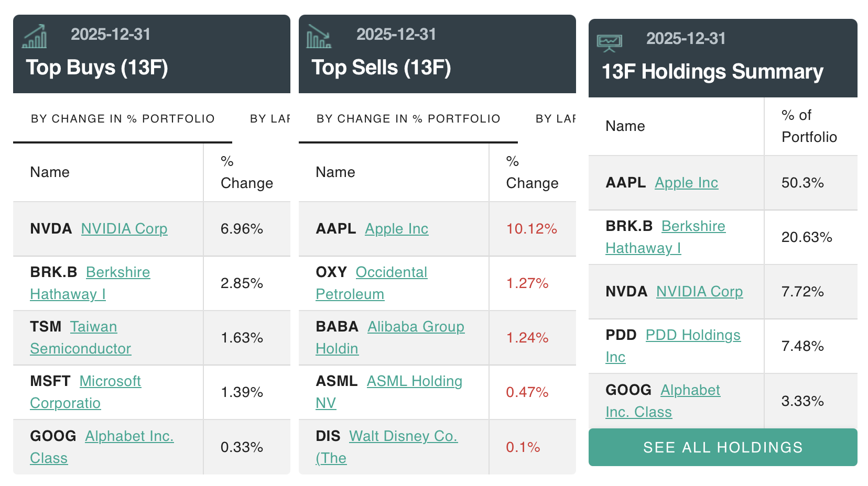This screenshot has height=486, width=868.
Task: Click the % of Portfolio column header
Action: 808,126
